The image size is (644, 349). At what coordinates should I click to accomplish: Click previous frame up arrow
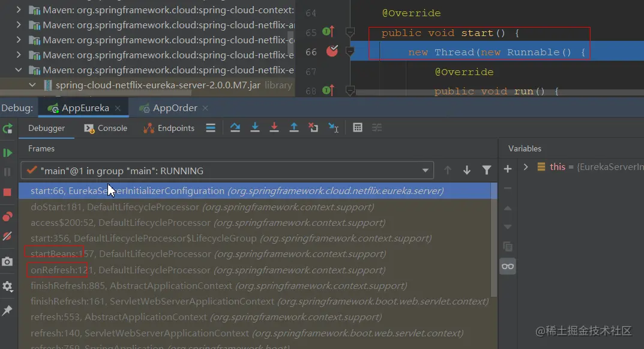[x=448, y=170]
